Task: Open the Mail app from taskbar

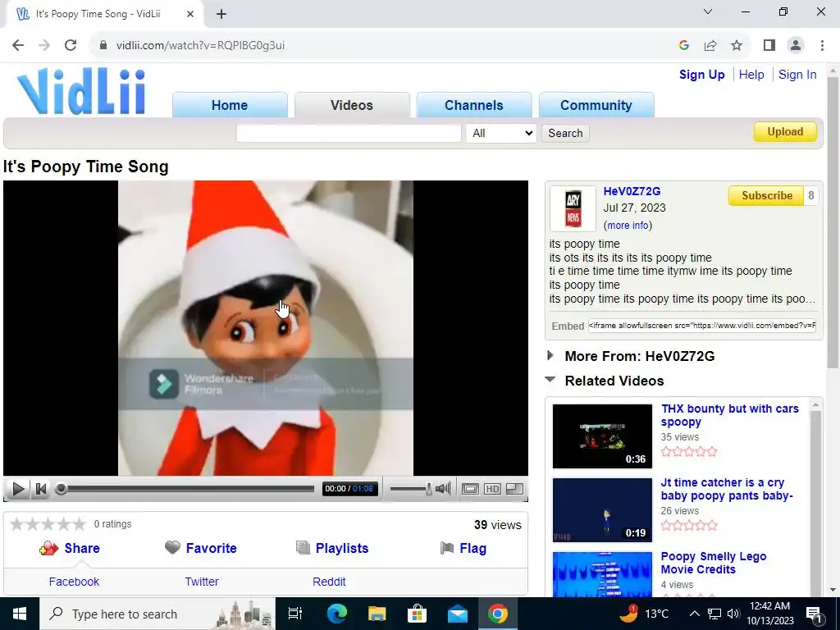Action: pos(458,614)
